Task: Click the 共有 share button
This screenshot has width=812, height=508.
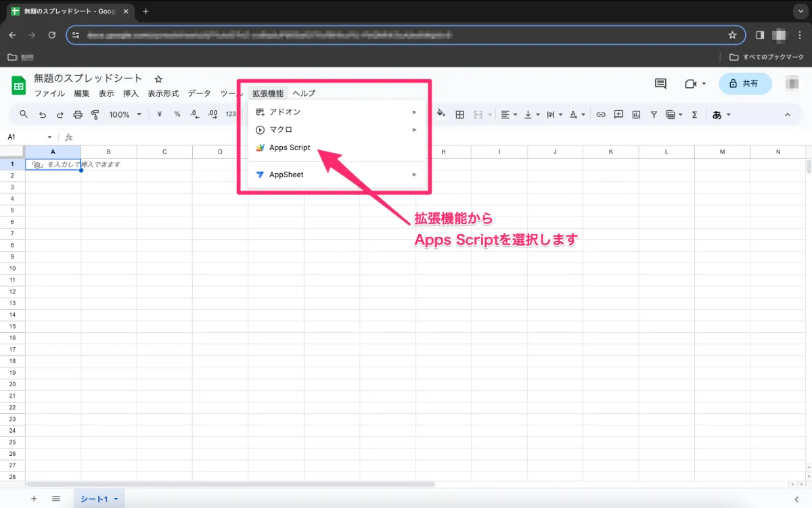Action: 745,83
